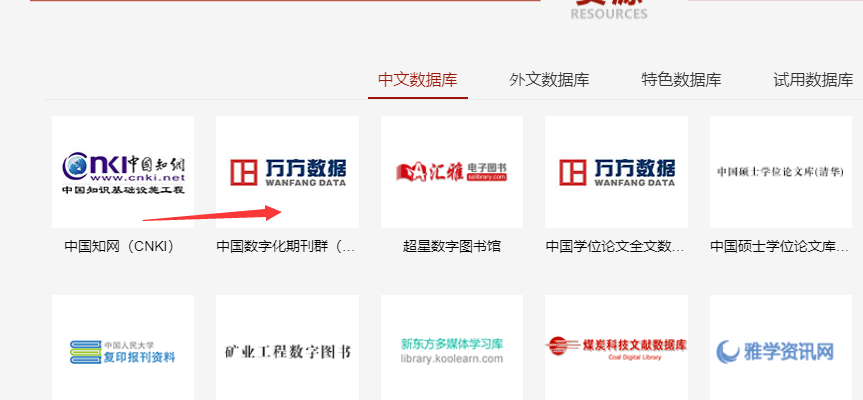Viewport: 863px width, 400px height.
Task: Open the 汇雅电子图书 logo tile
Action: 452,172
